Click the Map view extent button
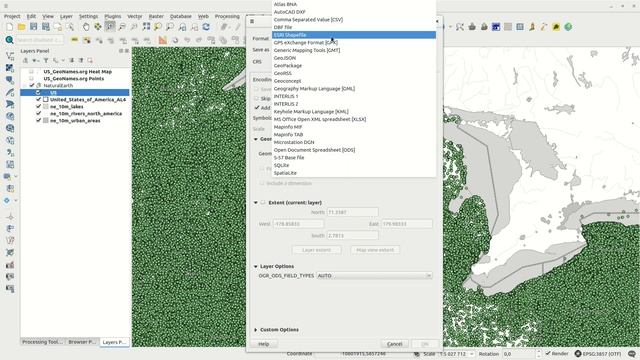The image size is (640, 360). [375, 250]
